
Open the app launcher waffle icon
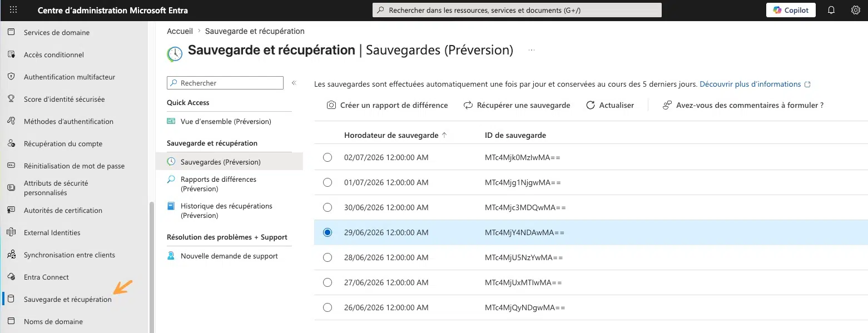click(x=14, y=10)
